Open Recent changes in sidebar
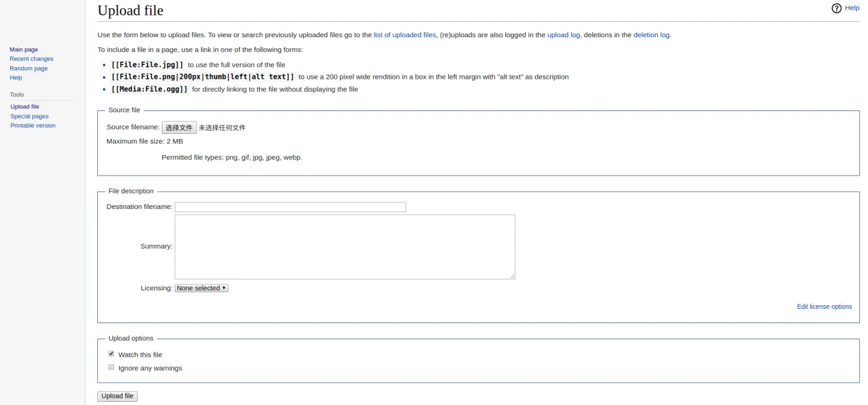Viewport: 868px width, 405px height. point(32,59)
